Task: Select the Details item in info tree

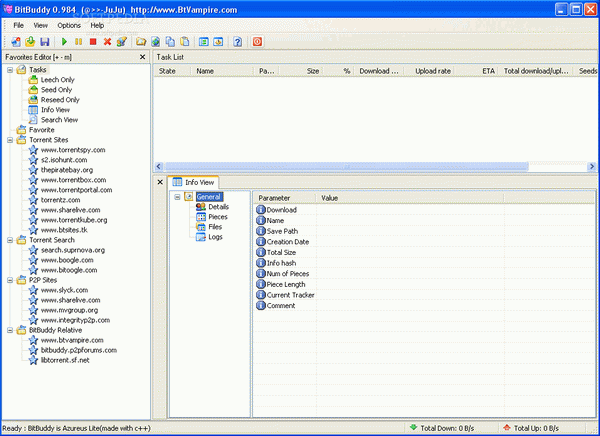Action: (217, 207)
